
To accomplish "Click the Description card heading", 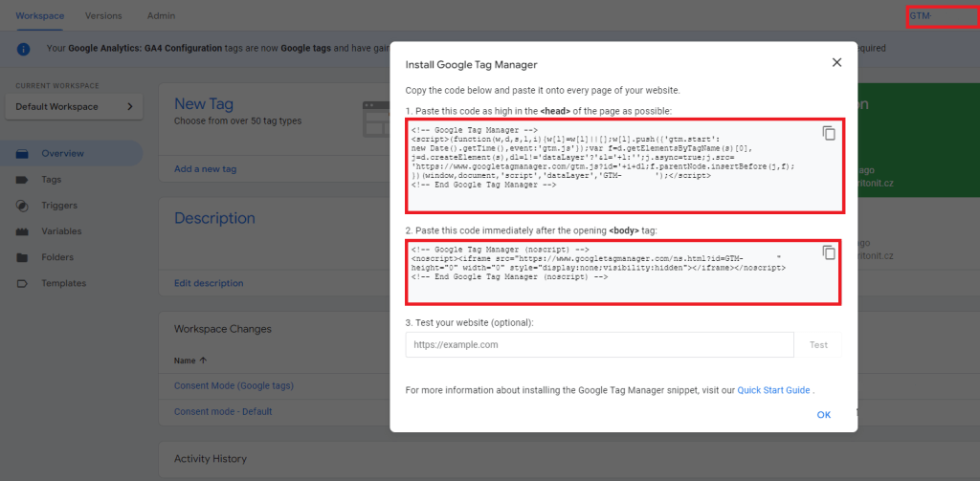I will click(214, 218).
